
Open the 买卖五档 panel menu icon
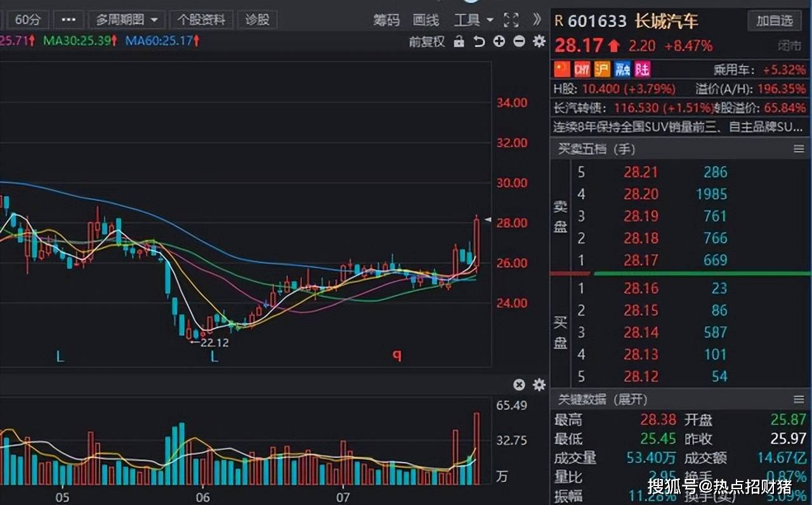coord(799,149)
